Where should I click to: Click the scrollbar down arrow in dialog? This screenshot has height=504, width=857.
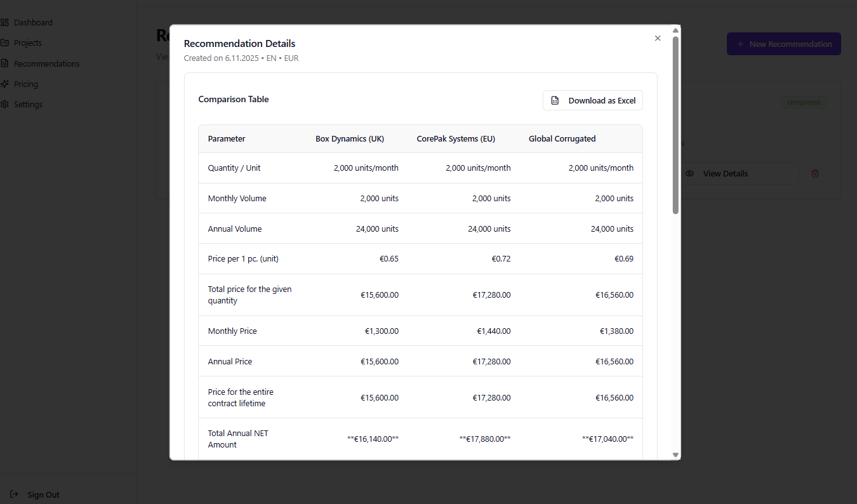click(675, 454)
